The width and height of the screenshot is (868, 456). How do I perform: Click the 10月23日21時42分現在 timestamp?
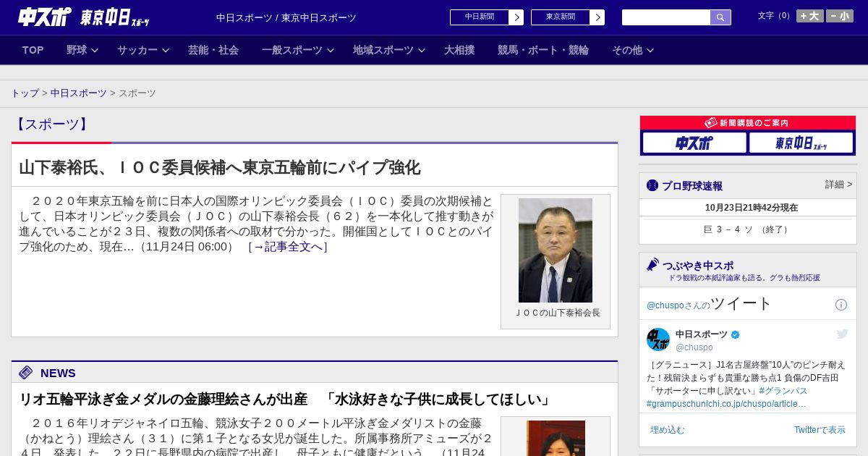[752, 208]
